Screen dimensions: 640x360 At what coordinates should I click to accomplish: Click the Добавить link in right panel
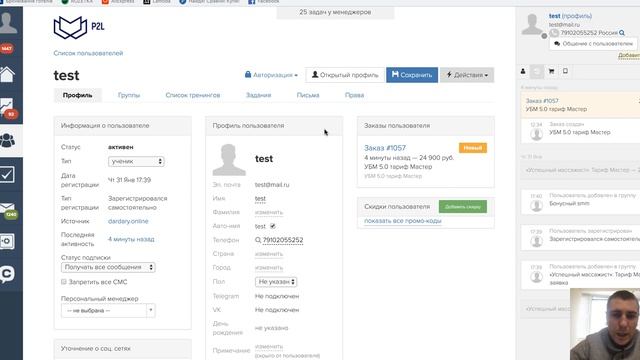[x=629, y=56]
